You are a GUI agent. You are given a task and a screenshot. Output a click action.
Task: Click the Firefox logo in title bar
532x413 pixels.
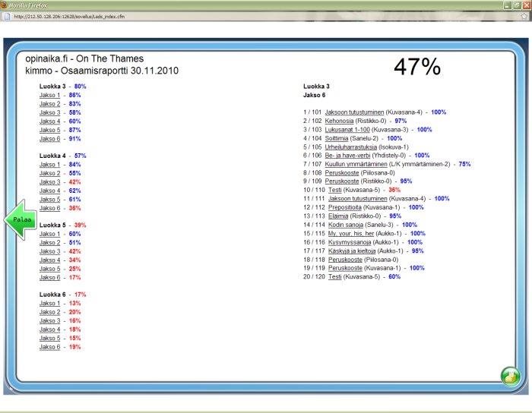pos(4,5)
